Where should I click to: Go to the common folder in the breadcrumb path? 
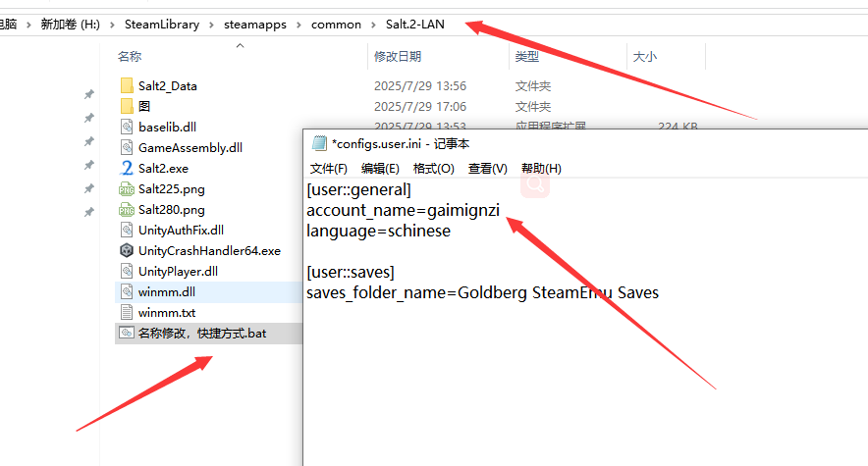tap(336, 25)
